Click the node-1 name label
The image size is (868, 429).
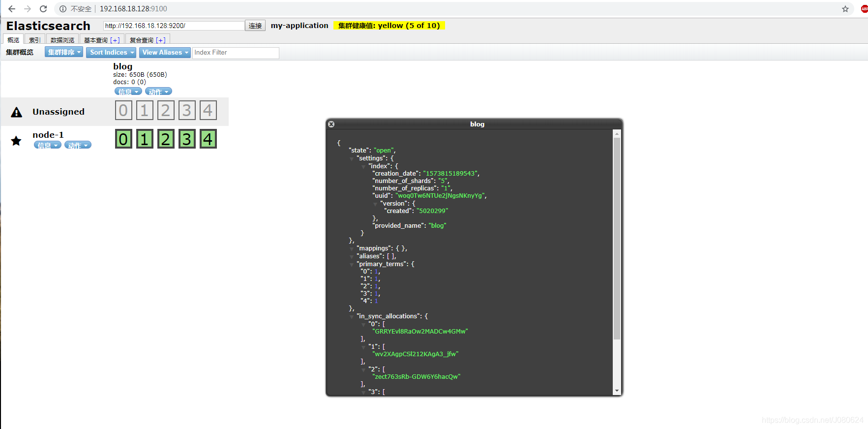[x=48, y=135]
